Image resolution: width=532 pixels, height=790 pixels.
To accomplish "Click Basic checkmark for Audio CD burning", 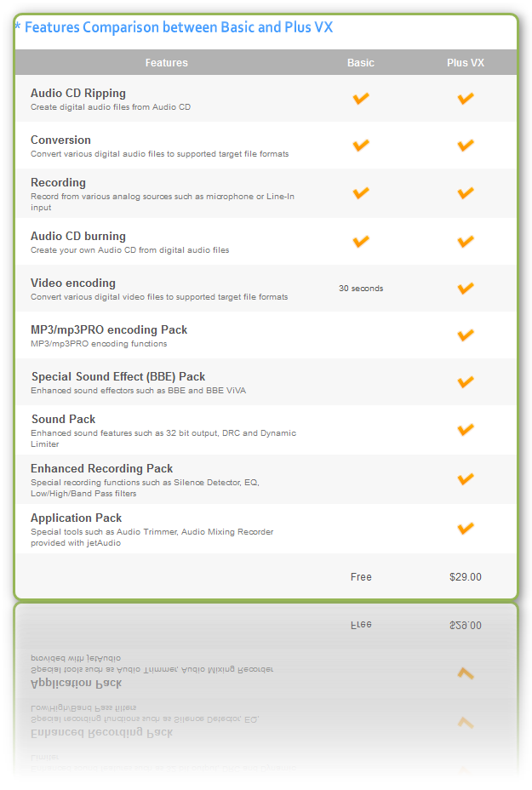I will point(361,242).
